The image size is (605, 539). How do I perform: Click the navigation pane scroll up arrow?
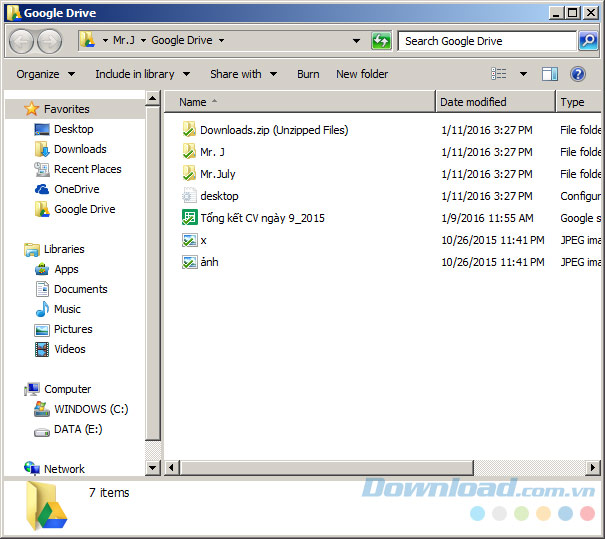[x=152, y=99]
